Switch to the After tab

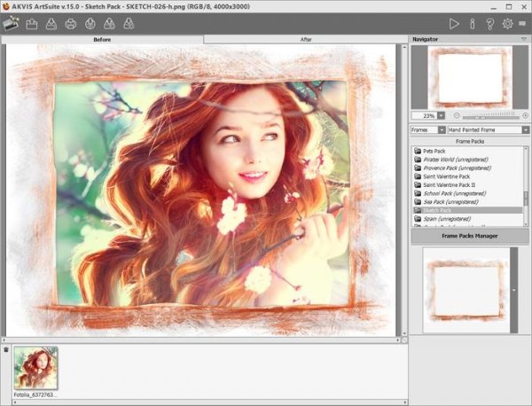(x=306, y=39)
